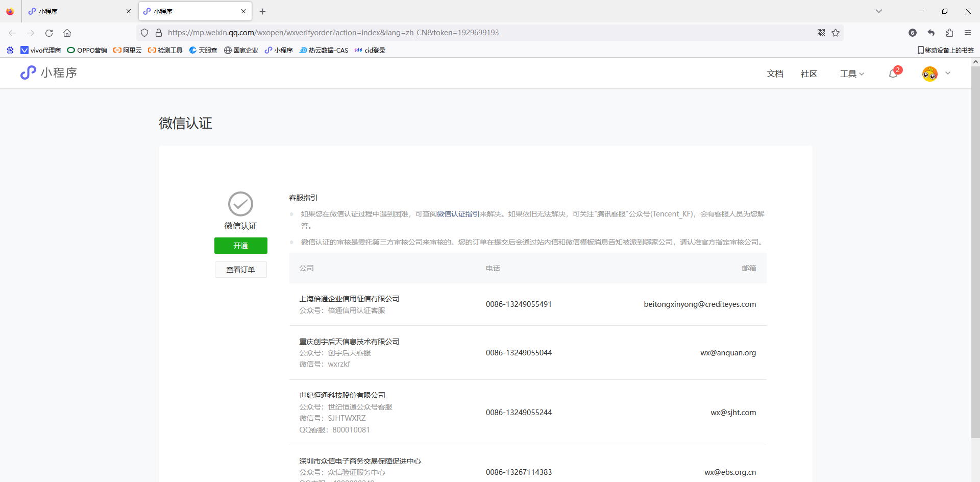Screen dimensions: 980x482
Task: Click the green 开通 button
Action: 241,246
